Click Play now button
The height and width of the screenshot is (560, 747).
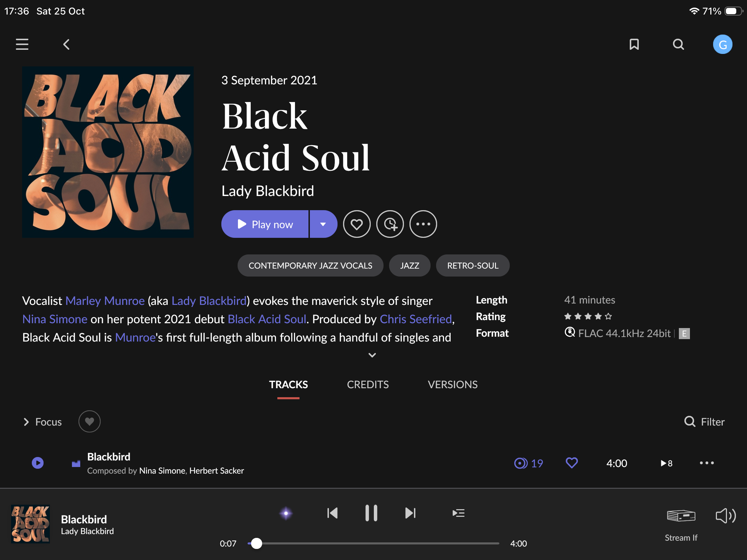265,224
